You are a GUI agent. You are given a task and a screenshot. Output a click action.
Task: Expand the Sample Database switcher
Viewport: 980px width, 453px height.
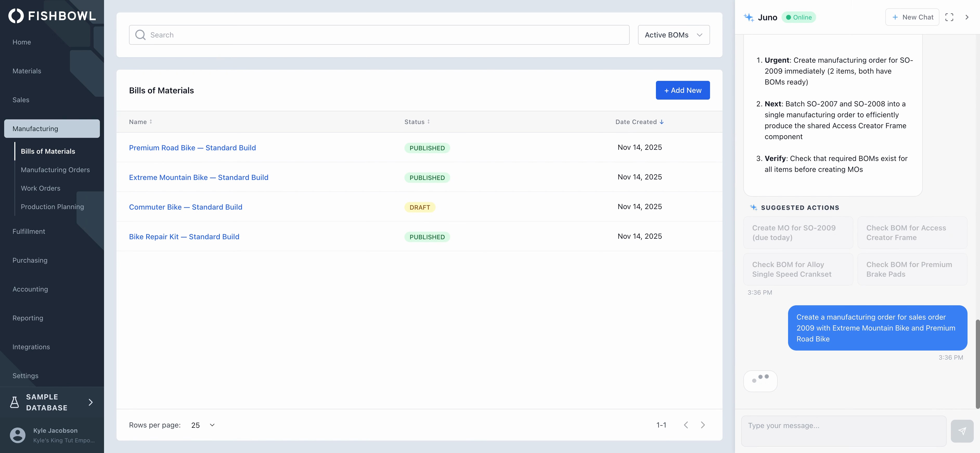(x=91, y=402)
